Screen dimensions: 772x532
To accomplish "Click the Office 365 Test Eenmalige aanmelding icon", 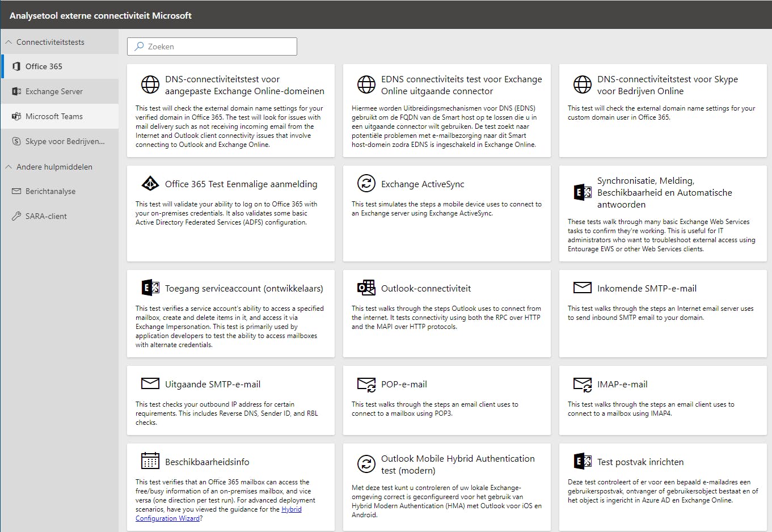I will (x=150, y=183).
